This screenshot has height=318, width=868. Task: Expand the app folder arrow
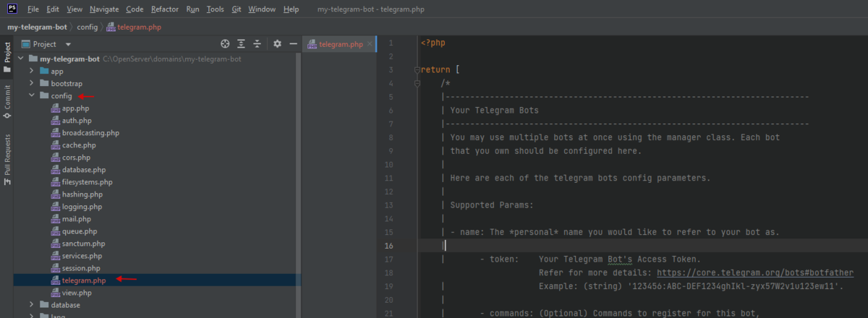click(x=31, y=72)
